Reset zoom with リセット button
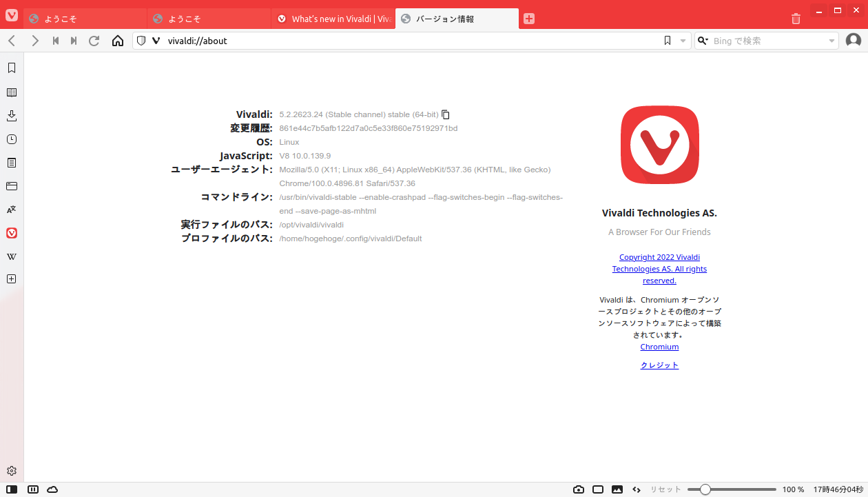Image resolution: width=868 pixels, height=497 pixels. tap(666, 489)
